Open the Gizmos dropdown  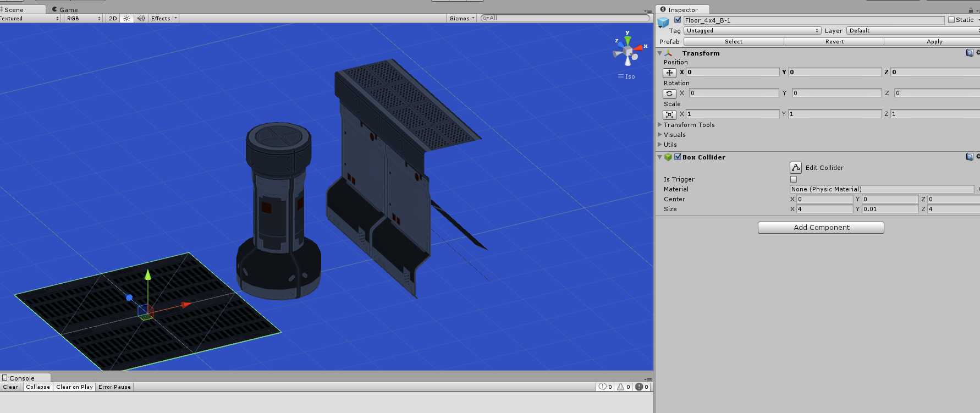tap(461, 18)
